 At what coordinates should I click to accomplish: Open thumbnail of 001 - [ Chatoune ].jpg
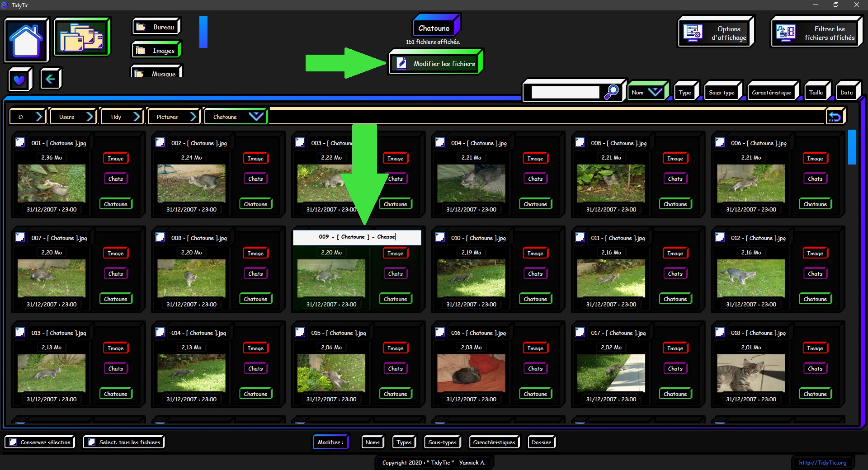(52, 183)
